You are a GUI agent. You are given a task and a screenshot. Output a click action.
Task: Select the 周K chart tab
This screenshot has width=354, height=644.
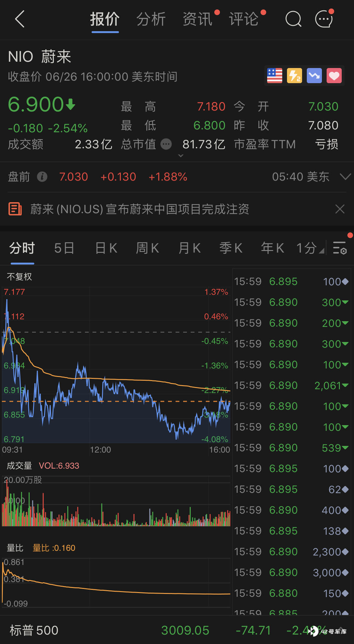click(148, 248)
